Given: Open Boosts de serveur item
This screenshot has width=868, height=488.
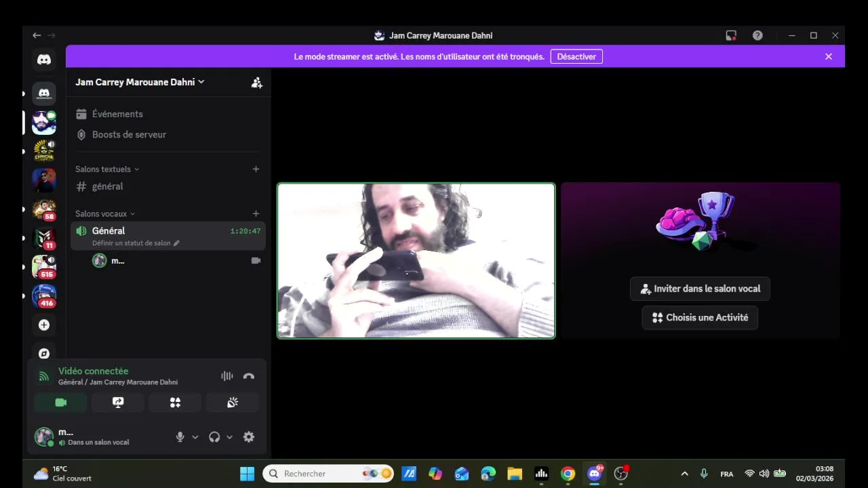Looking at the screenshot, I should [168, 134].
